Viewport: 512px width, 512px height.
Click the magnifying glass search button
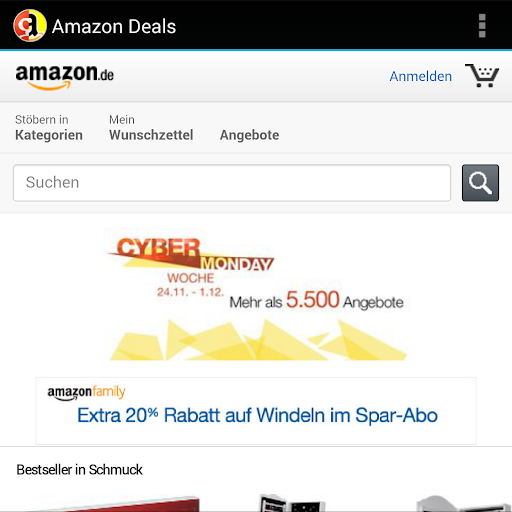tap(480, 183)
